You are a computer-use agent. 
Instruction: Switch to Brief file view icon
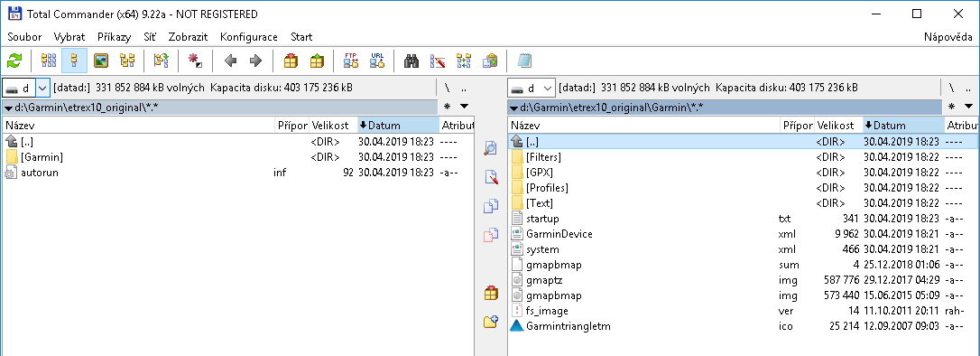[x=48, y=61]
